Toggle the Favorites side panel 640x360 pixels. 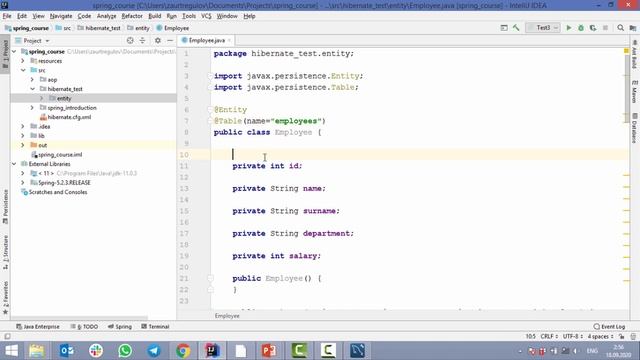pos(5,298)
